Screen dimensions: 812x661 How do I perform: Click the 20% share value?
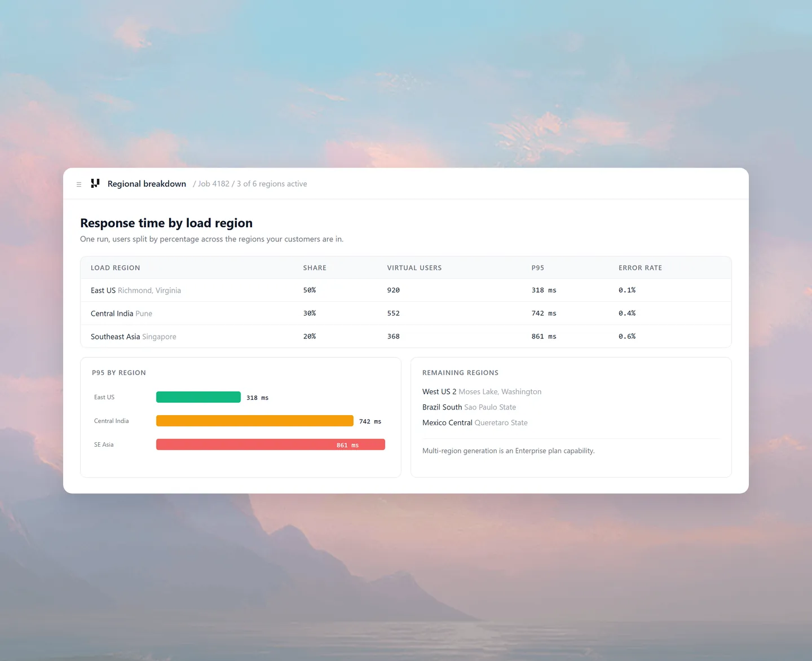coord(310,337)
